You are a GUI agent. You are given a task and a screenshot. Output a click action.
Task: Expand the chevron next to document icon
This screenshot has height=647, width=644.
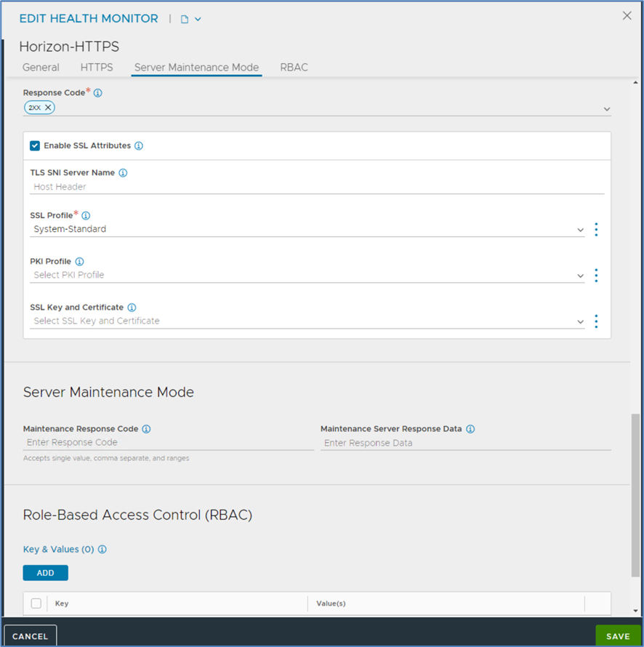point(198,20)
